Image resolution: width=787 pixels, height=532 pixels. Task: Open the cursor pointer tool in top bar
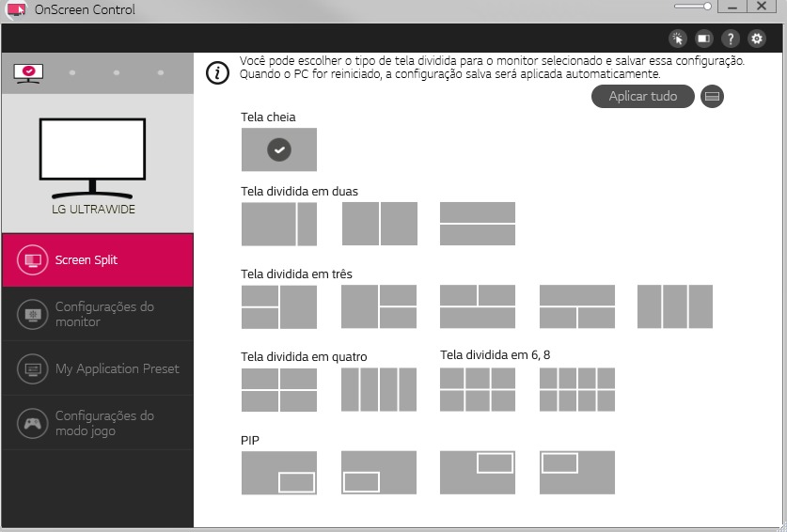pyautogui.click(x=678, y=39)
